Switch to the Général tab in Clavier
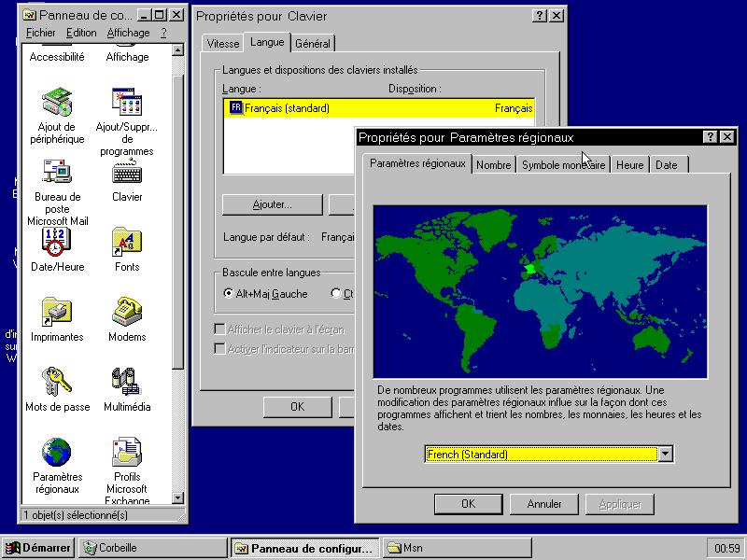The image size is (747, 560). coord(313,43)
